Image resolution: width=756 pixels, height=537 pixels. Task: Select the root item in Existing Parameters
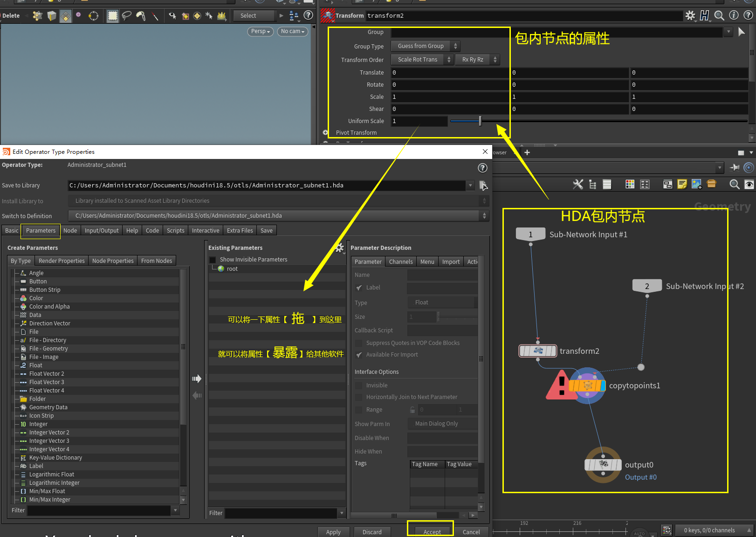(x=232, y=268)
